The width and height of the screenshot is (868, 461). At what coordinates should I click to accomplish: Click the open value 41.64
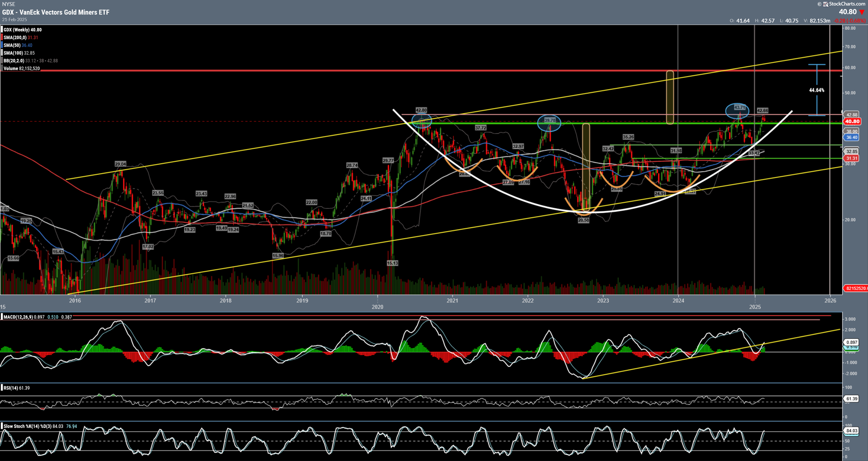(x=743, y=21)
